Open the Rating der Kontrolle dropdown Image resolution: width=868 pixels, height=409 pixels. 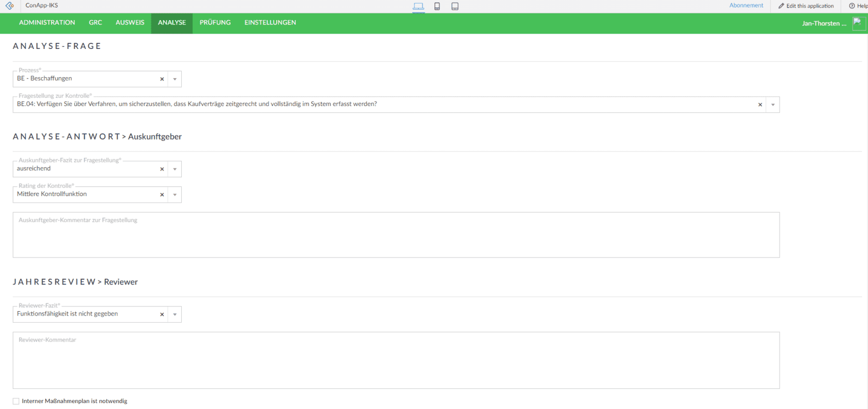pos(175,195)
